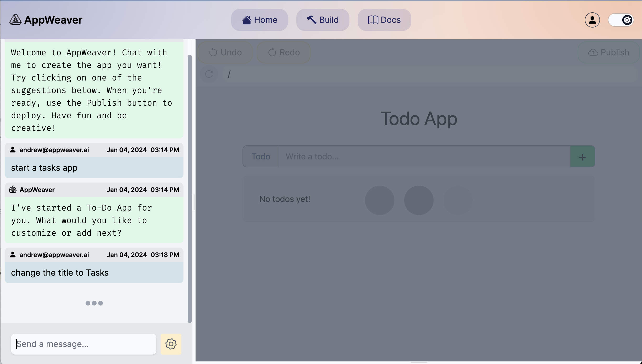Focus the Send a message input
The width and height of the screenshot is (642, 364).
pos(83,344)
